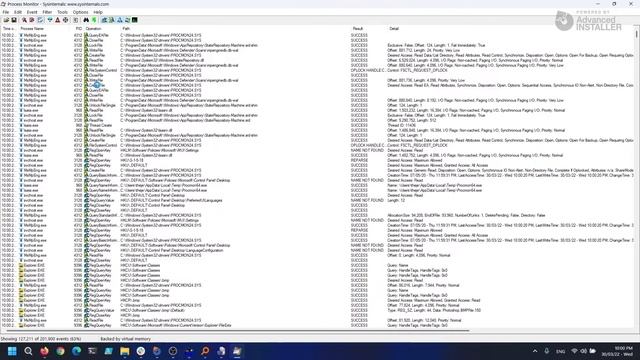Open File Explorer from the taskbar
640x360 pixels.
(124, 351)
